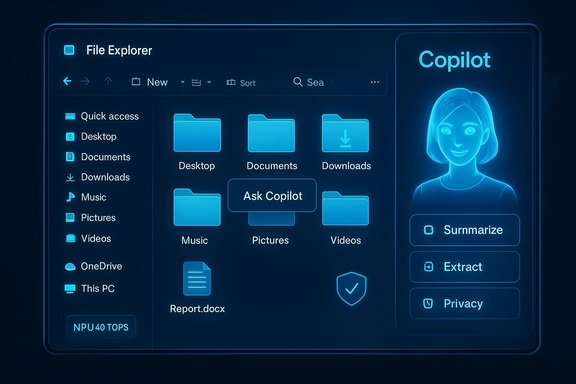This screenshot has width=576, height=384.
Task: Select Documents in the sidebar
Action: tap(98, 157)
